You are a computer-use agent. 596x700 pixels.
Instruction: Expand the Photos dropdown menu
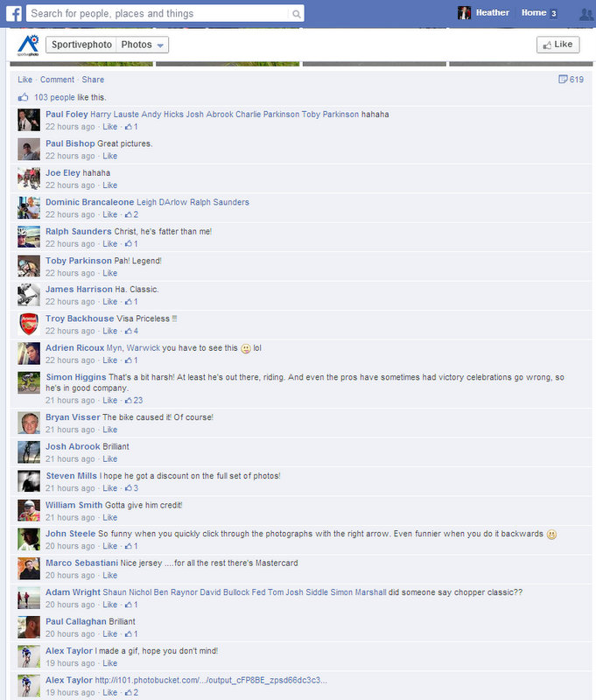point(142,45)
